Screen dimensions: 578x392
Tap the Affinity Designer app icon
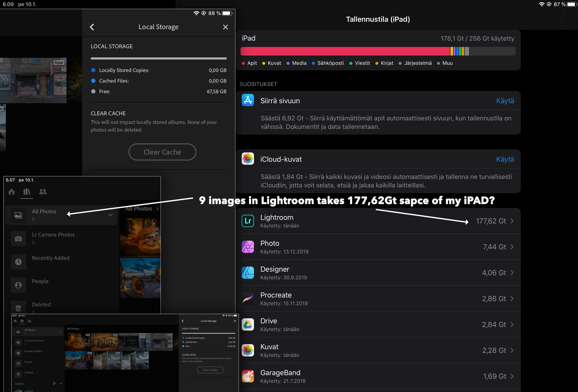pos(248,273)
